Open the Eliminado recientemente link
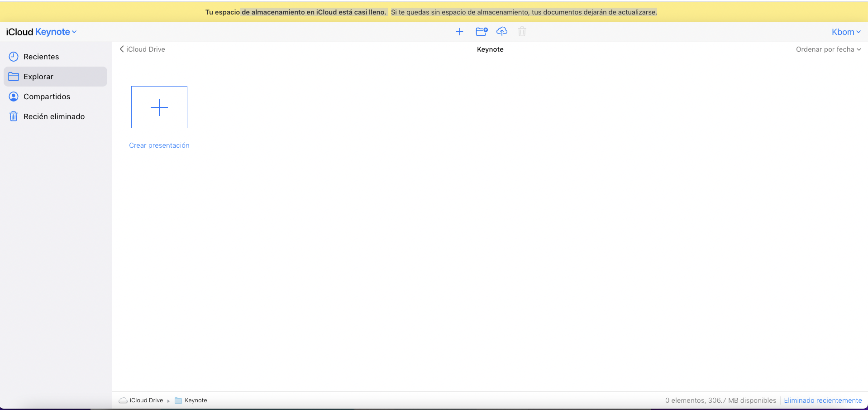The image size is (868, 410). [x=823, y=400]
